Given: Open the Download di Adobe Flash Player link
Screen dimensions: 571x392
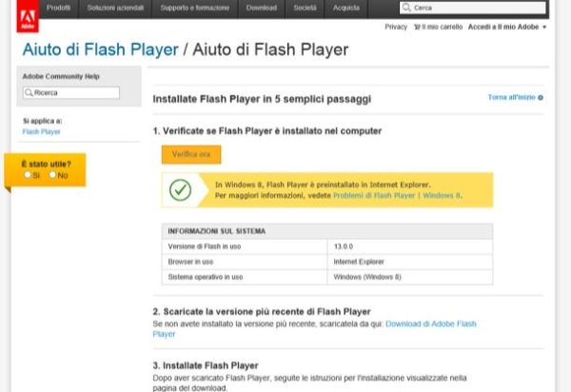Looking at the screenshot, I should point(314,329).
